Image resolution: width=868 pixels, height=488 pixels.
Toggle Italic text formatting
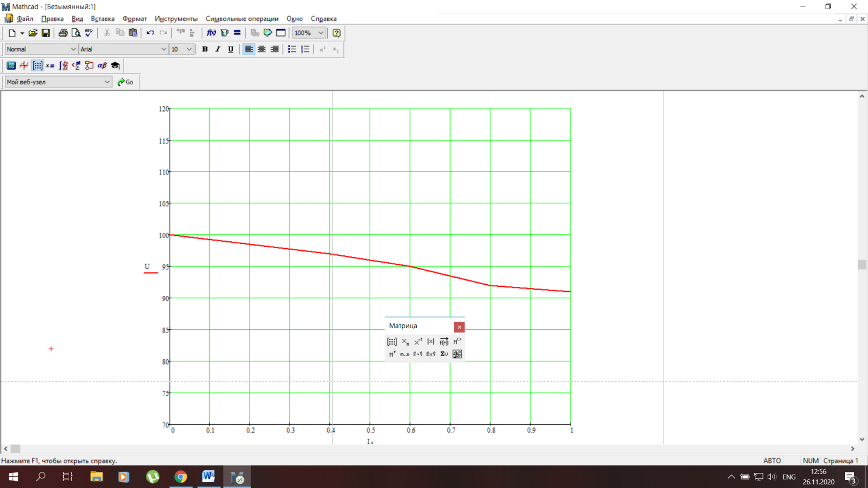[x=218, y=49]
